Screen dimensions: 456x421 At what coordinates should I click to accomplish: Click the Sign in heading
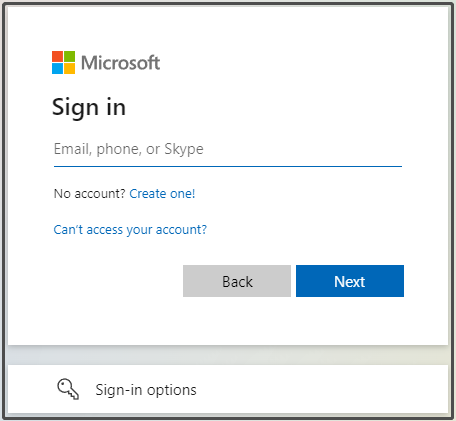[x=89, y=108]
